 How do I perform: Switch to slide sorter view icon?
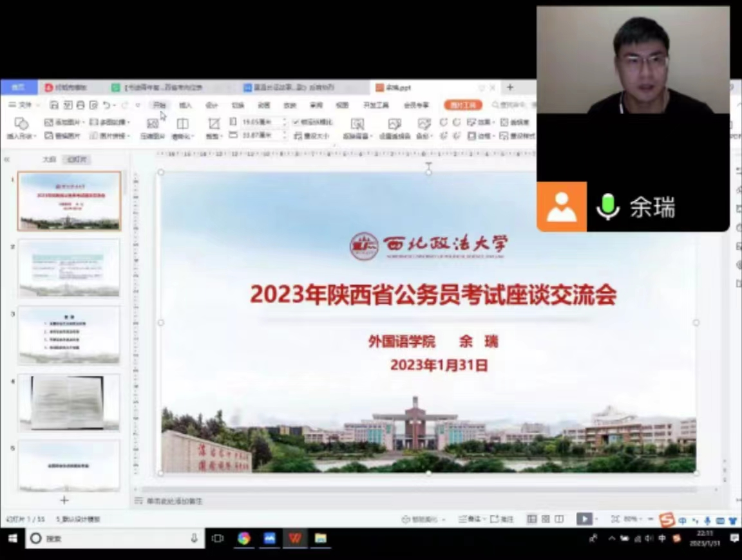[546, 519]
